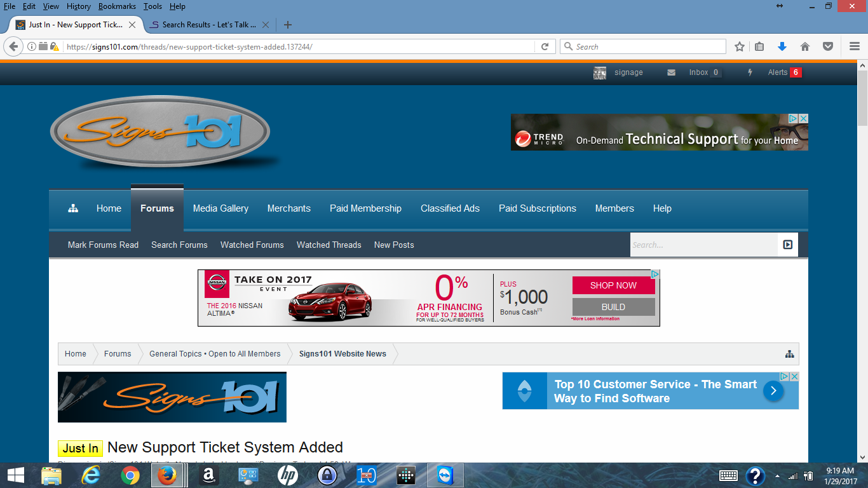Image resolution: width=868 pixels, height=488 pixels.
Task: Open on-screen keyboard tray icon
Action: [x=728, y=475]
